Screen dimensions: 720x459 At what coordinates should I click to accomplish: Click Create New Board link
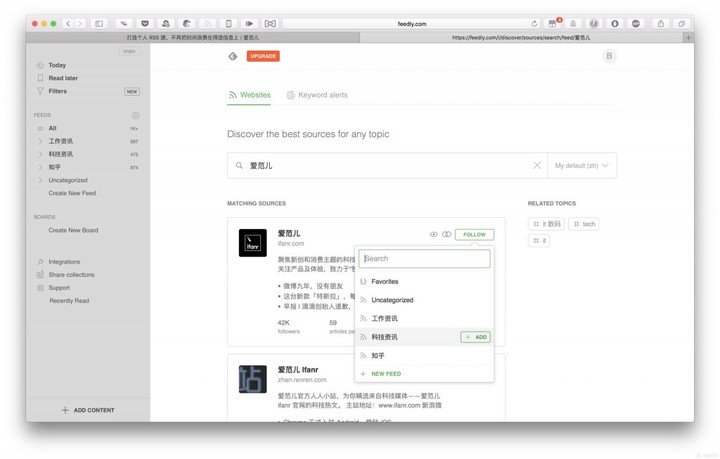click(73, 230)
